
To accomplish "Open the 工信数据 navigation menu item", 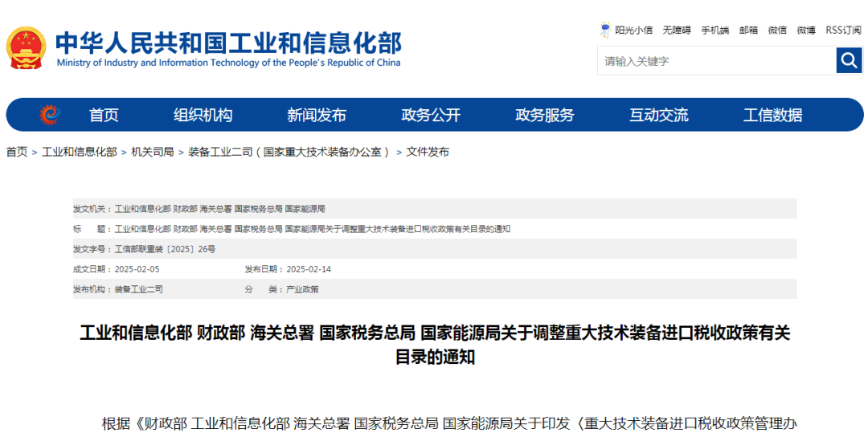I will pyautogui.click(x=773, y=115).
